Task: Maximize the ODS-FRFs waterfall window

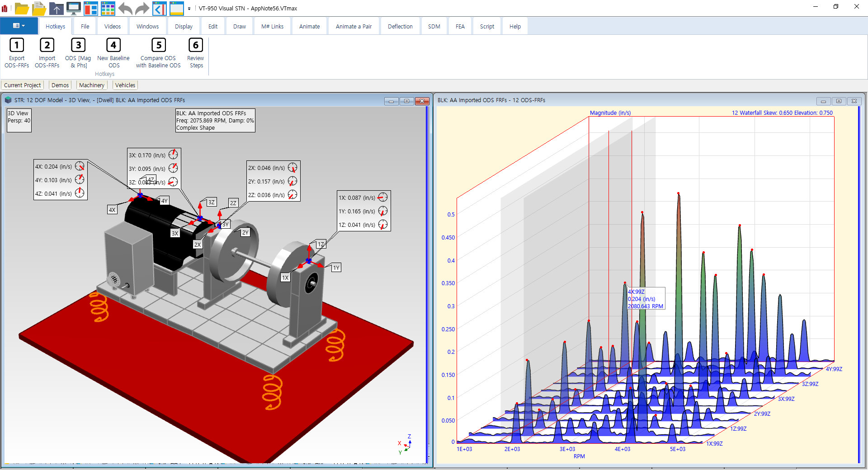Action: 839,101
